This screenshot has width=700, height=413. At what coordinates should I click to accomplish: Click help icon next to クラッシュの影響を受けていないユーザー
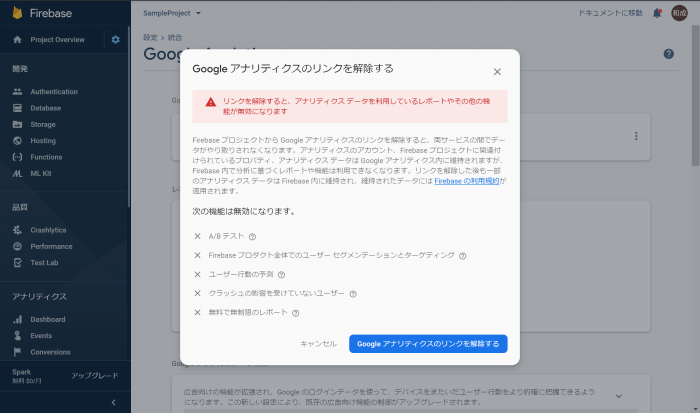(353, 294)
